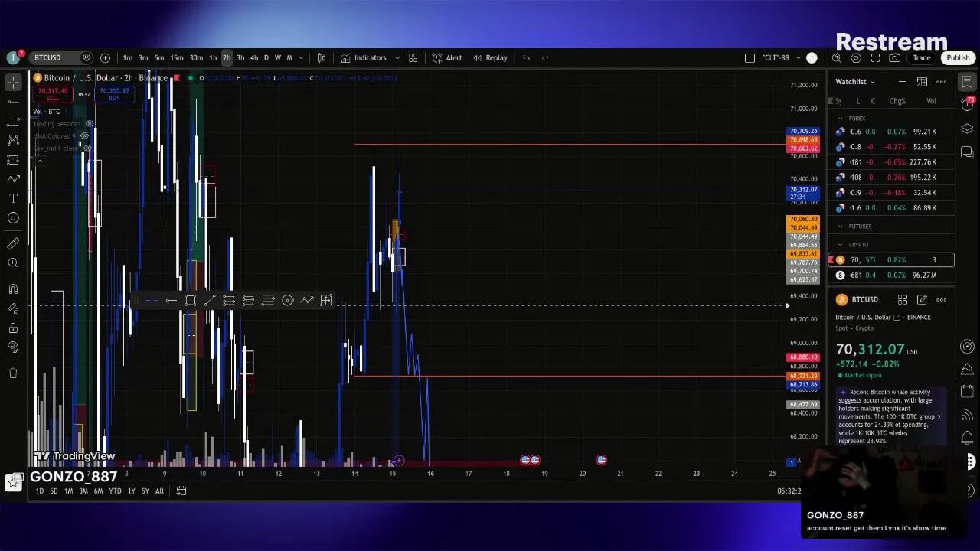
Task: Select the ruler measure tool
Action: click(13, 243)
